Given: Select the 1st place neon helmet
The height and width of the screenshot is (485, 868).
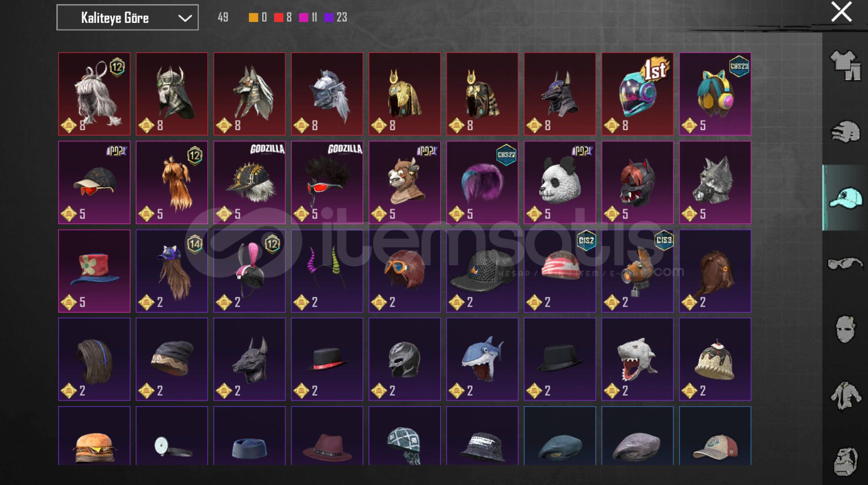Looking at the screenshot, I should (x=637, y=94).
